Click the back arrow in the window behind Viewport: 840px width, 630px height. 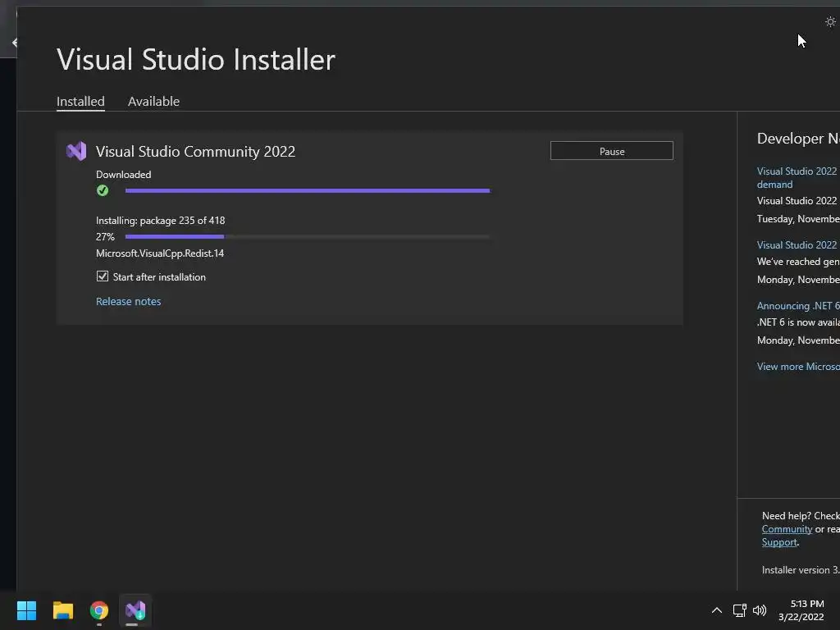point(15,43)
